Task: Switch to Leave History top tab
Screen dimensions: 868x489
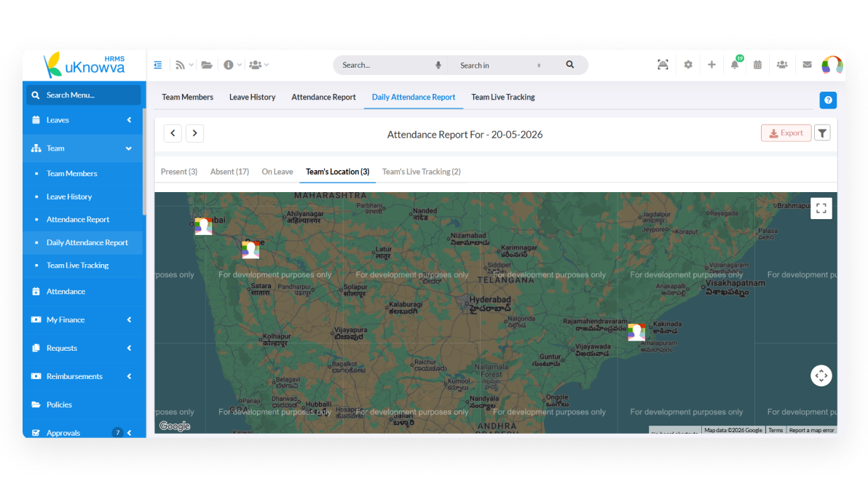Action: (253, 98)
